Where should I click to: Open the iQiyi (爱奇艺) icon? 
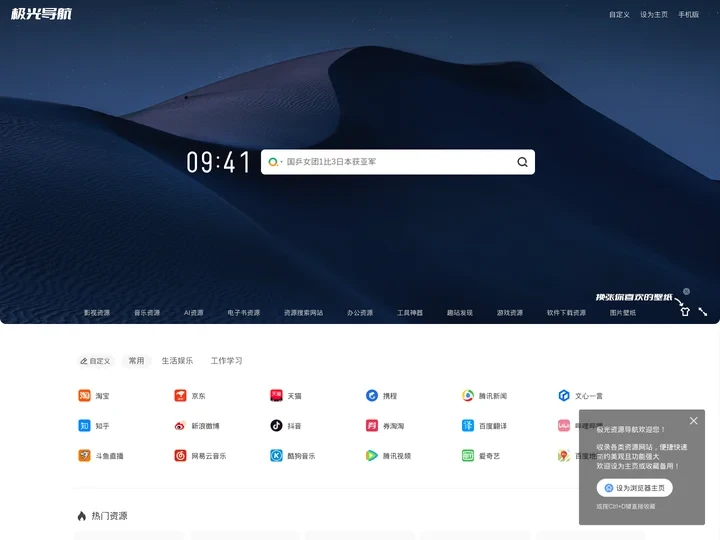click(468, 456)
